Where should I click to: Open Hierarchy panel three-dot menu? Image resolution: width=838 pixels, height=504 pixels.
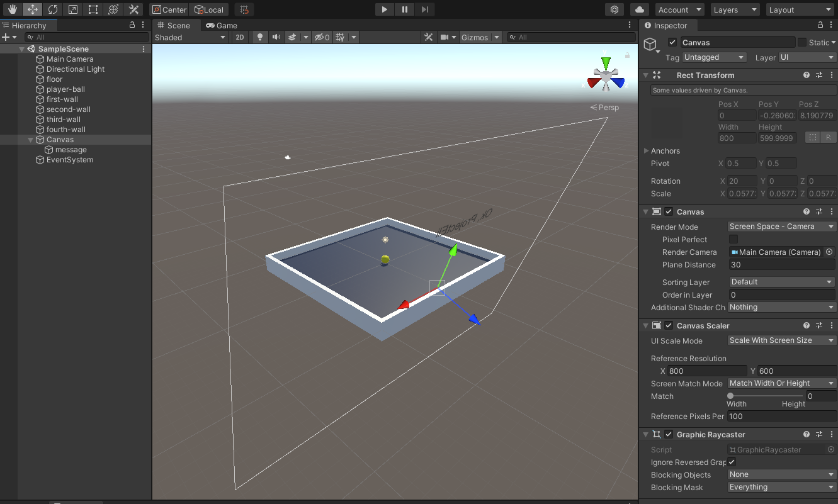coord(144,25)
